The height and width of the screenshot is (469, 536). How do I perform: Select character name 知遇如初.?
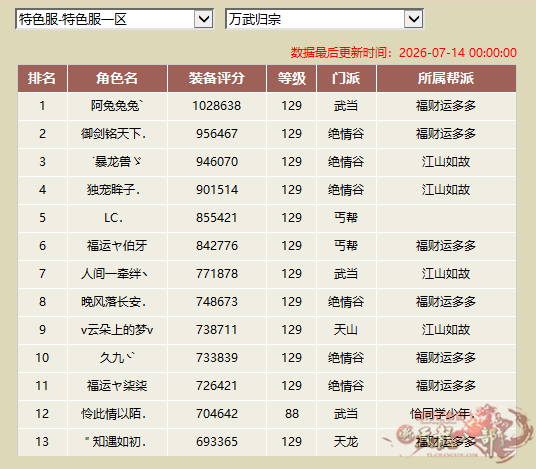pos(116,442)
